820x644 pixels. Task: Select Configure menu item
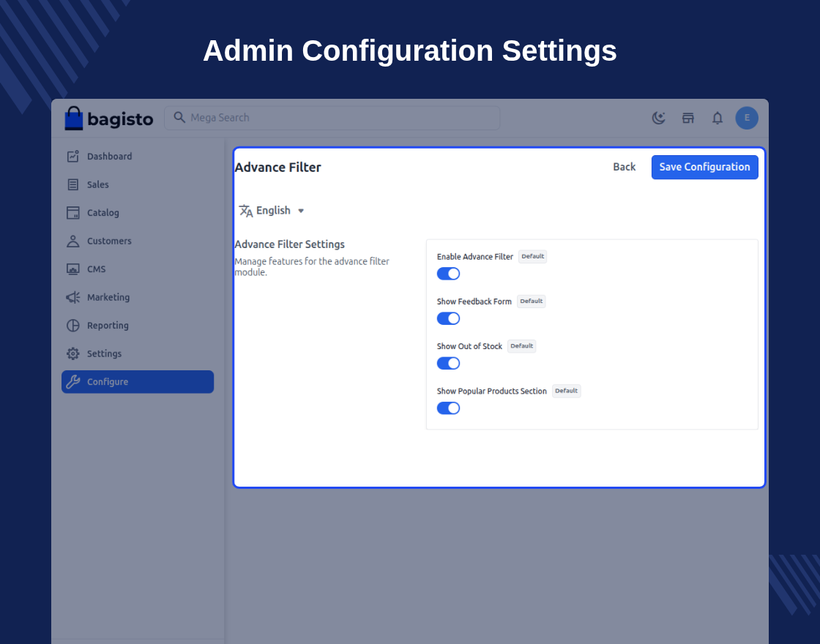coord(138,382)
